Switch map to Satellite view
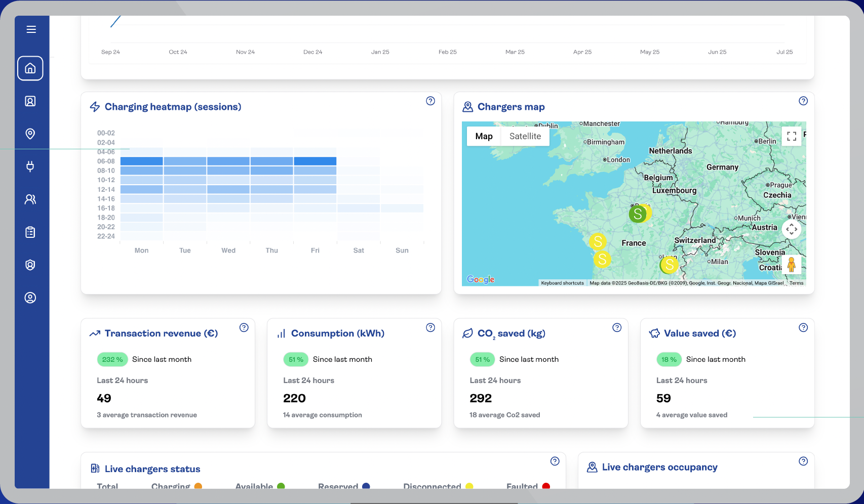 point(525,136)
